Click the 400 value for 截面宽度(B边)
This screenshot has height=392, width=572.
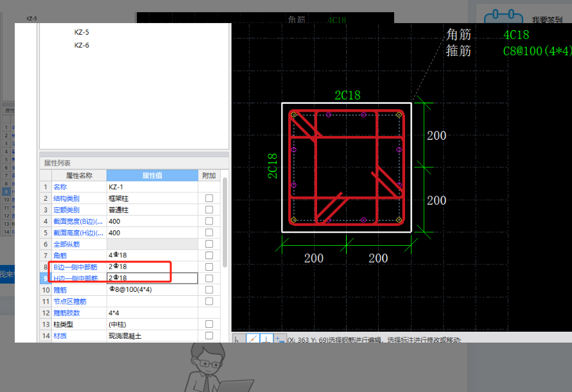pos(152,221)
